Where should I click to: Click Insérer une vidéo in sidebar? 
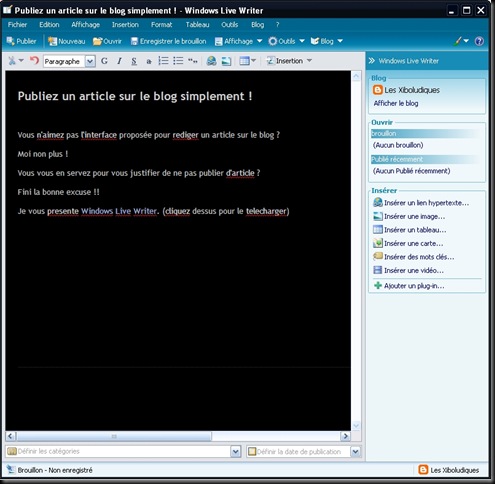408,270
